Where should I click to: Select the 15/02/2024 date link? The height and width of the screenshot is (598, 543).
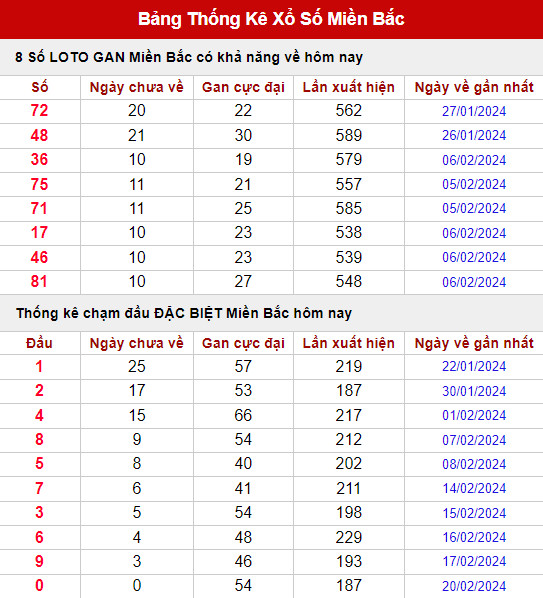coord(474,513)
